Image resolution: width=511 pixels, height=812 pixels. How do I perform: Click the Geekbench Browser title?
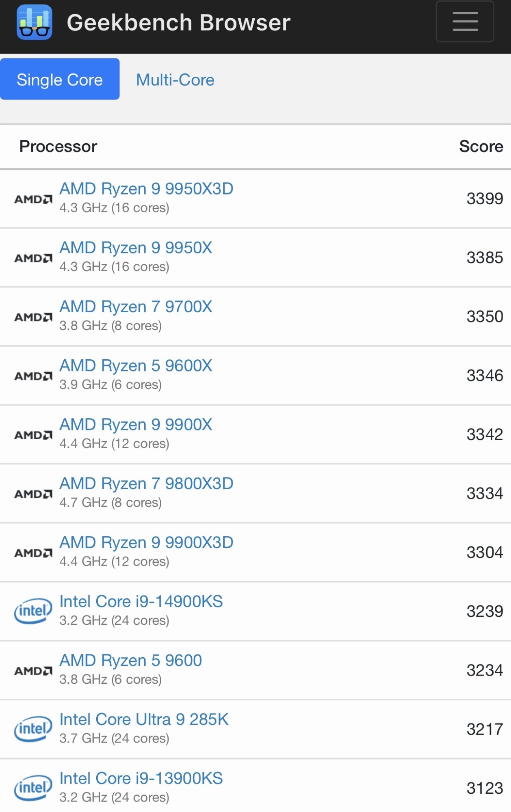tap(178, 23)
